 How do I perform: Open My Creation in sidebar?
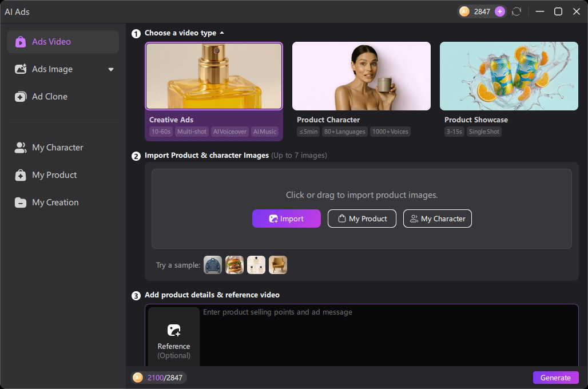tap(63, 202)
